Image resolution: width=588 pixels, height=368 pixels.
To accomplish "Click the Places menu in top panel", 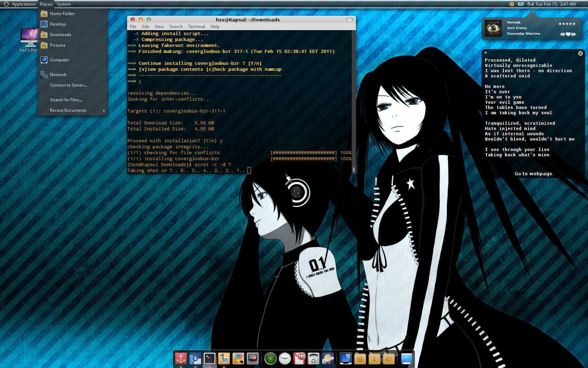I will (x=46, y=4).
